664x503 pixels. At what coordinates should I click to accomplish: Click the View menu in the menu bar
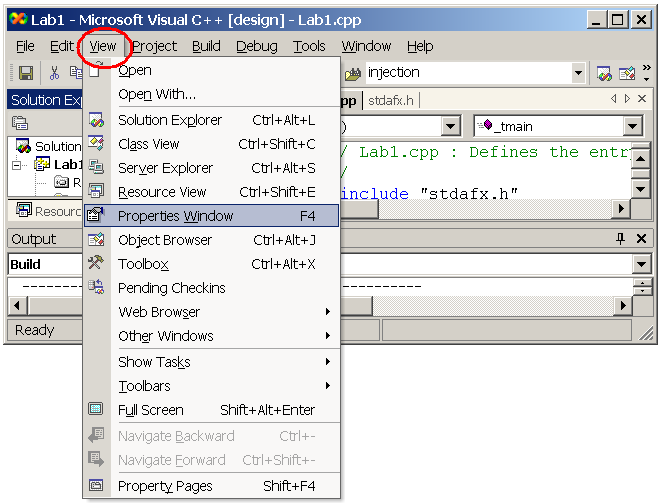[x=103, y=46]
